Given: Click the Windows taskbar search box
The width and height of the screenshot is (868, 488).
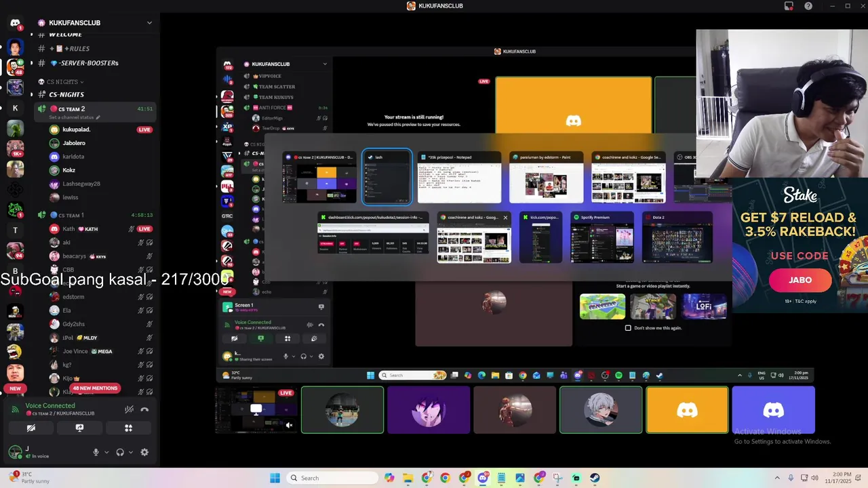Looking at the screenshot, I should click(332, 478).
